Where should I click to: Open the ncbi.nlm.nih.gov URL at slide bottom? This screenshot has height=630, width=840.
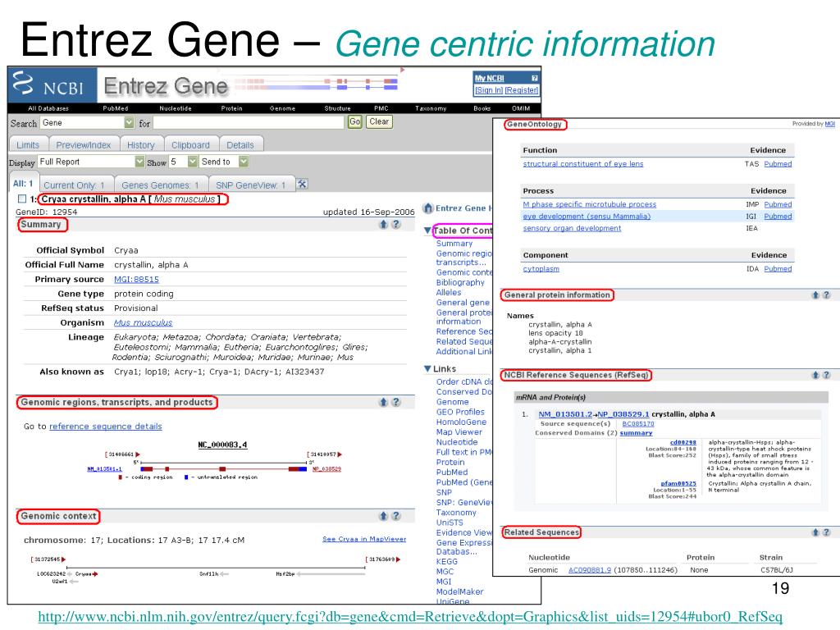click(x=410, y=617)
